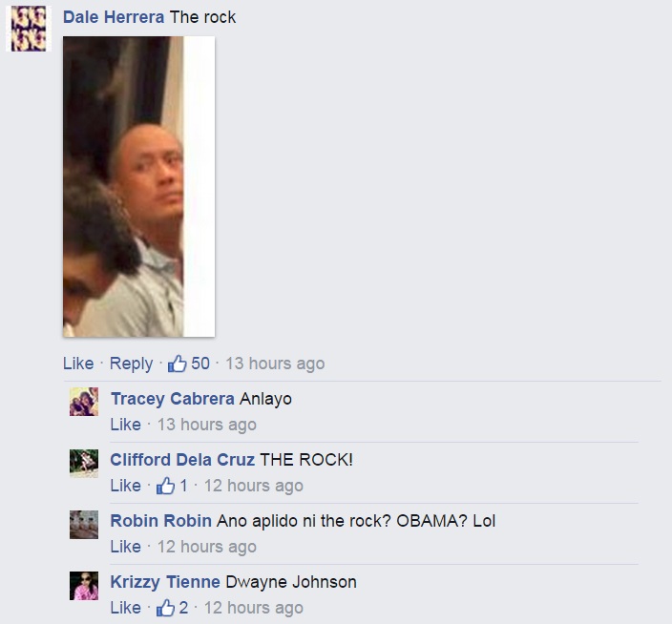This screenshot has width=672, height=624.
Task: Click the thumbs-up icon showing 50 likes
Action: pyautogui.click(x=177, y=364)
